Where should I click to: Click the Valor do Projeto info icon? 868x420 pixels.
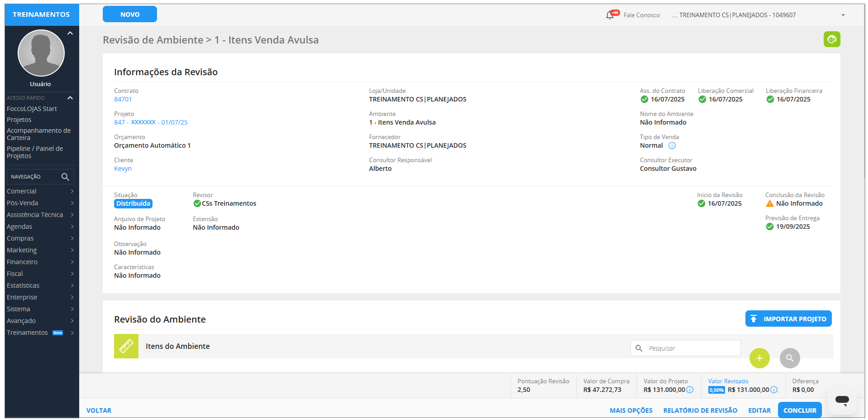(x=690, y=390)
